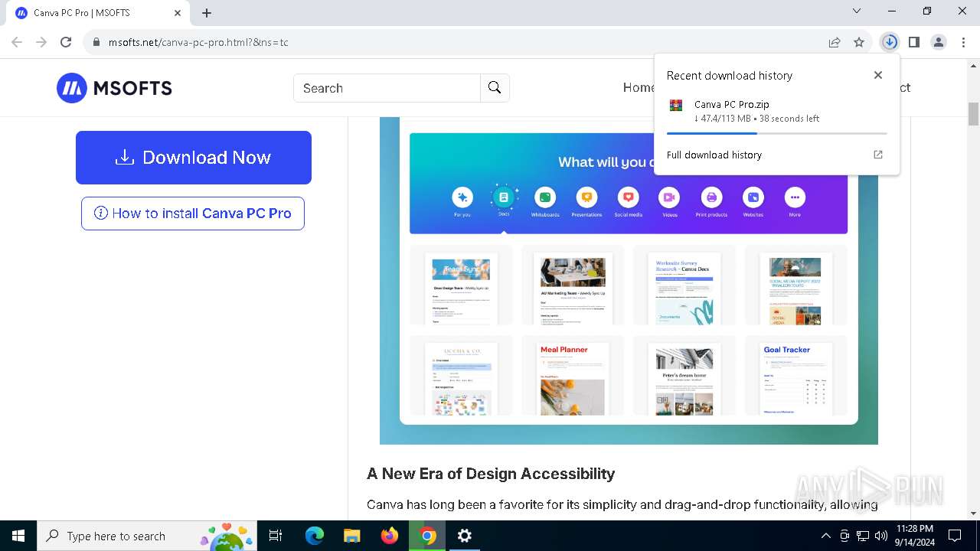
Task: Click the More icon in Canva screenshot
Action: click(795, 197)
